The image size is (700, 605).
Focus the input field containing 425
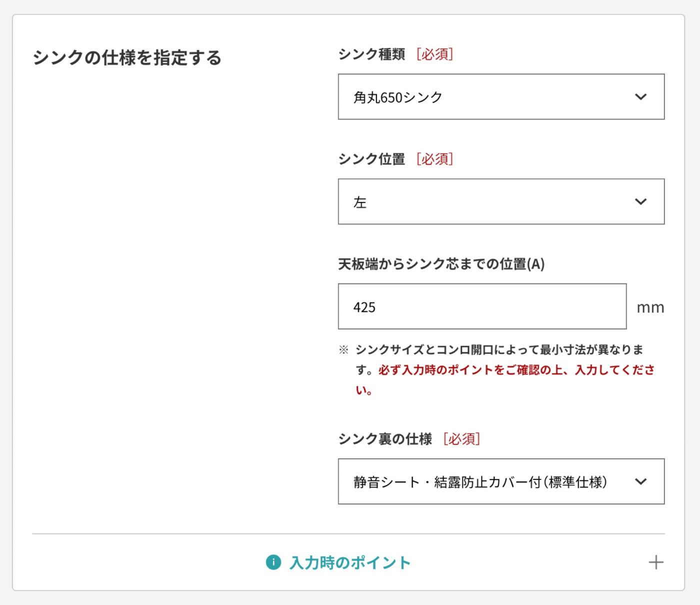click(x=482, y=306)
